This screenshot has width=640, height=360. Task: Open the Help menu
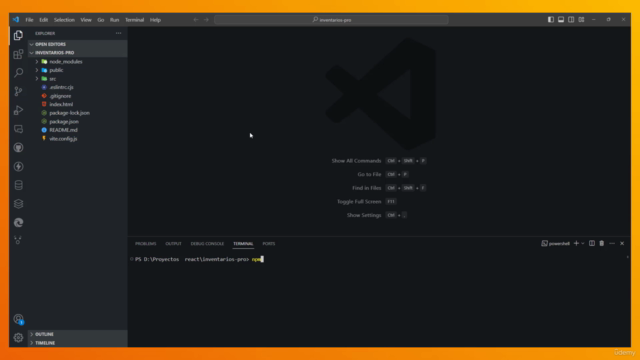(155, 20)
